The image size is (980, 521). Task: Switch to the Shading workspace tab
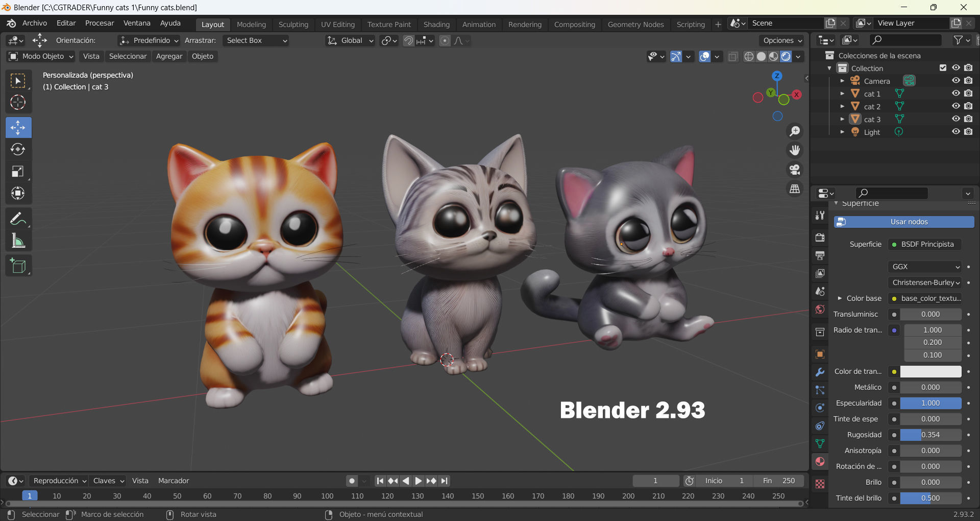436,25
